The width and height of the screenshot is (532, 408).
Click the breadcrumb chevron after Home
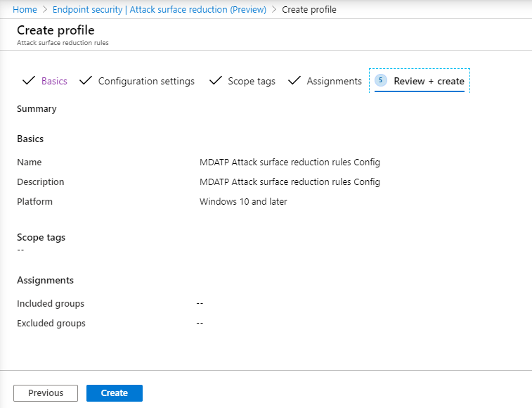[45, 10]
